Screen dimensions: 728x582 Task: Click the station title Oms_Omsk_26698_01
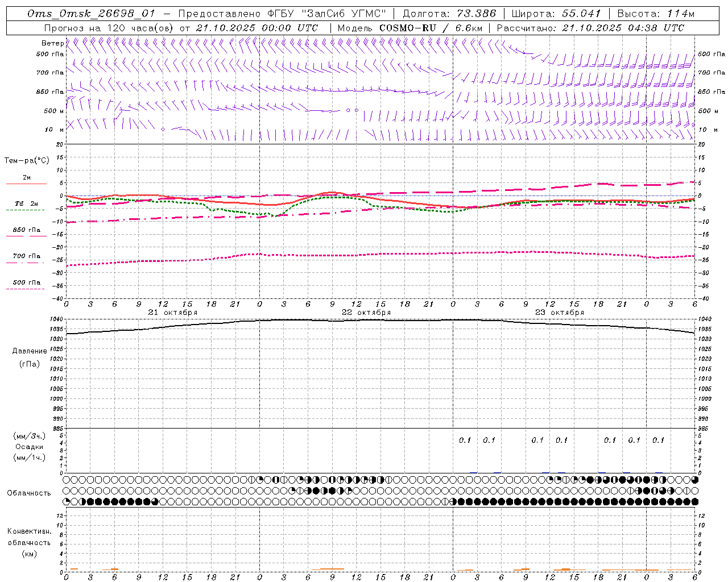[x=91, y=14]
